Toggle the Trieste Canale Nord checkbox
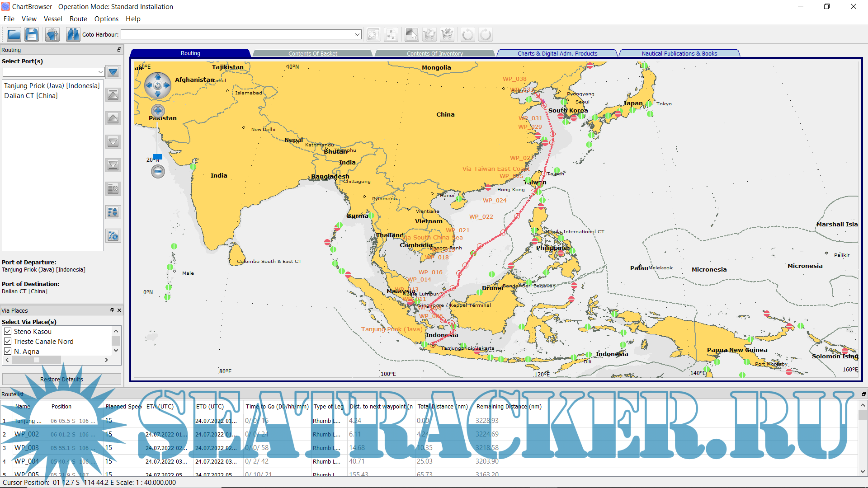 pyautogui.click(x=8, y=341)
